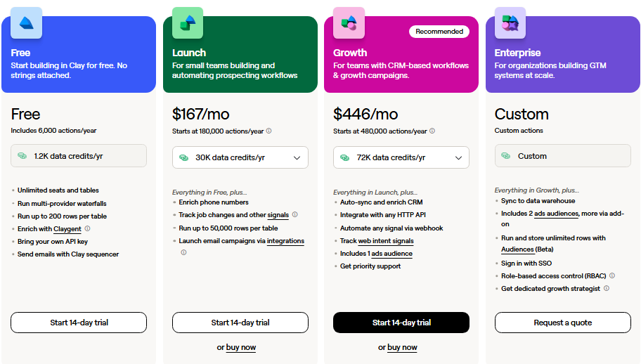Image resolution: width=641 pixels, height=364 pixels.
Task: Click info icon beside signals link
Action: 294,214
